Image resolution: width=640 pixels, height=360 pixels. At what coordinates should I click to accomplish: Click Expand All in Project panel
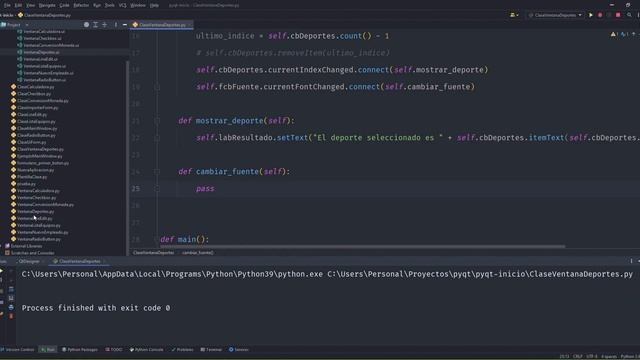coord(96,25)
